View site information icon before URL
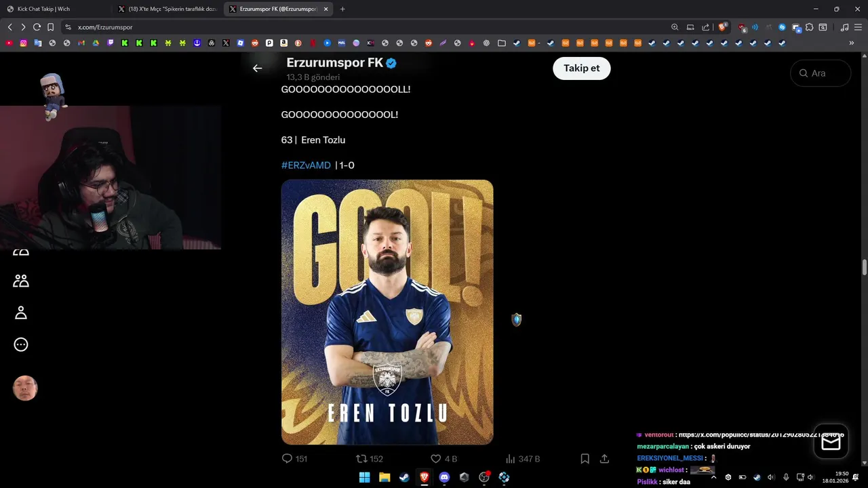This screenshot has height=488, width=868. [x=68, y=27]
